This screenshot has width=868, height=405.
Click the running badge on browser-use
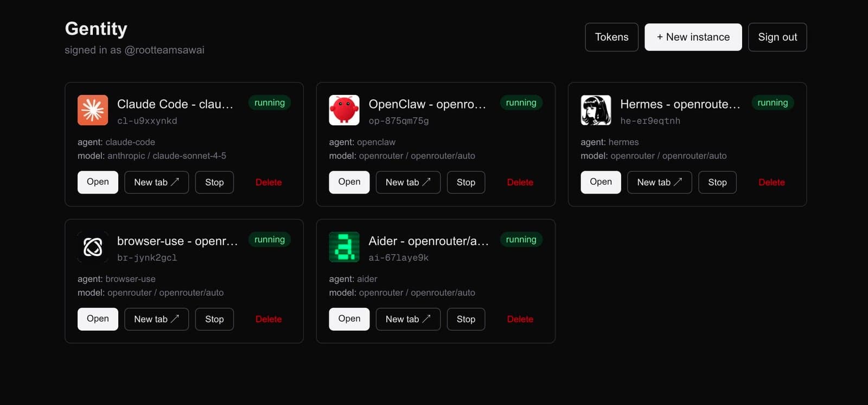point(270,239)
